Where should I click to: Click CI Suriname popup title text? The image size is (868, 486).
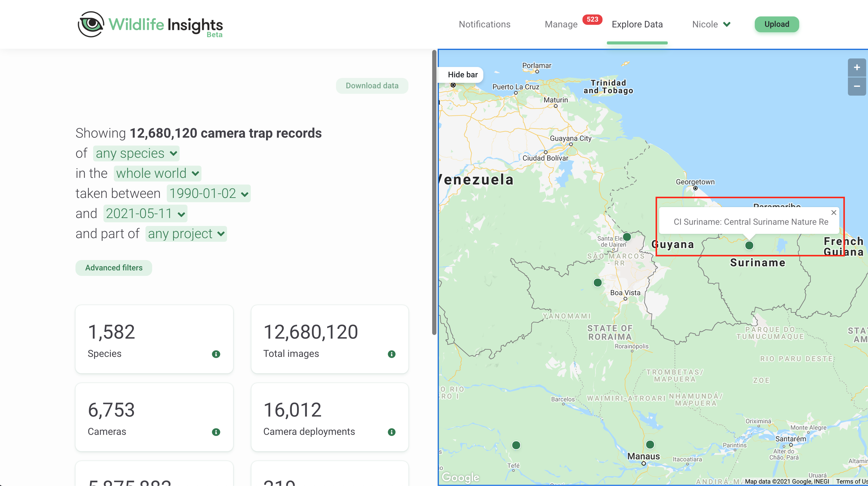751,222
